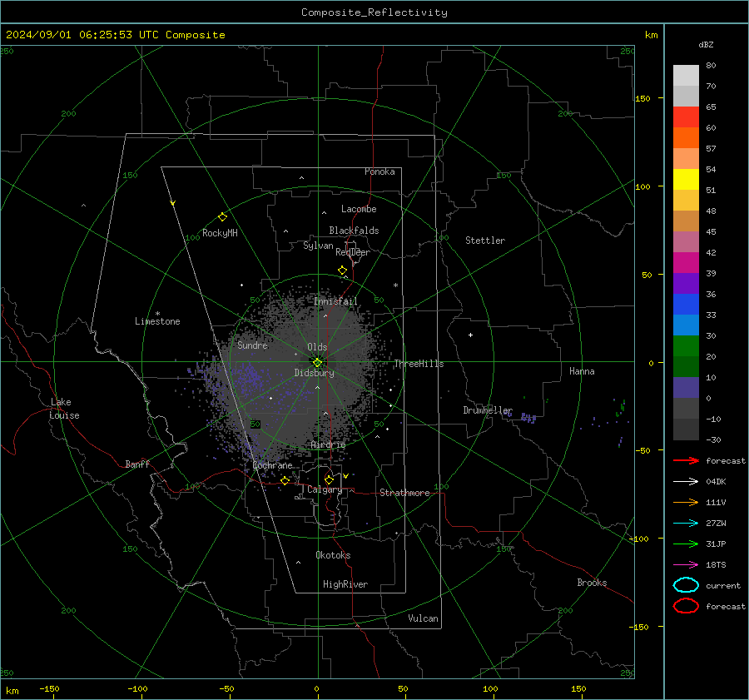Click the Ponoka label
Screen dimensions: 749x700
(x=379, y=171)
